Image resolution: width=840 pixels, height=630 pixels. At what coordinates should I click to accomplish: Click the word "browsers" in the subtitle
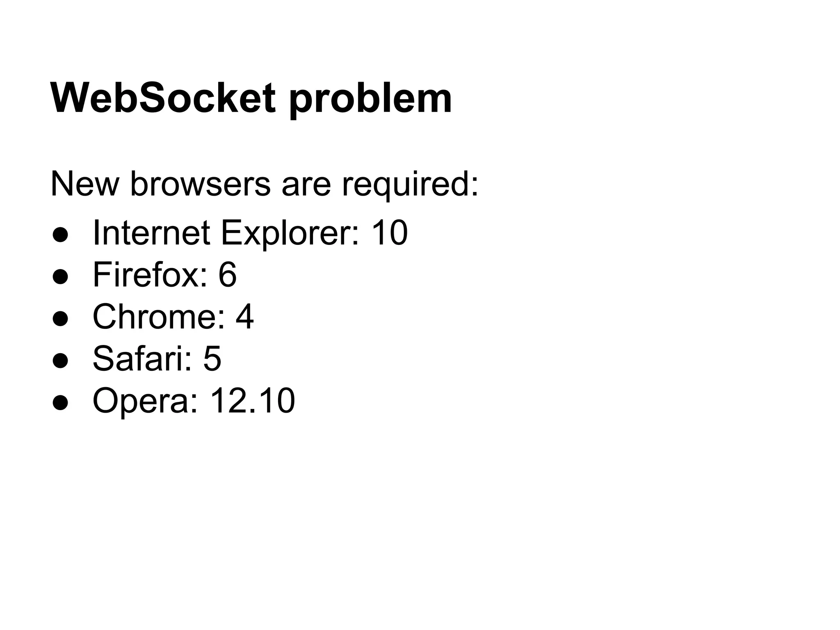point(201,184)
